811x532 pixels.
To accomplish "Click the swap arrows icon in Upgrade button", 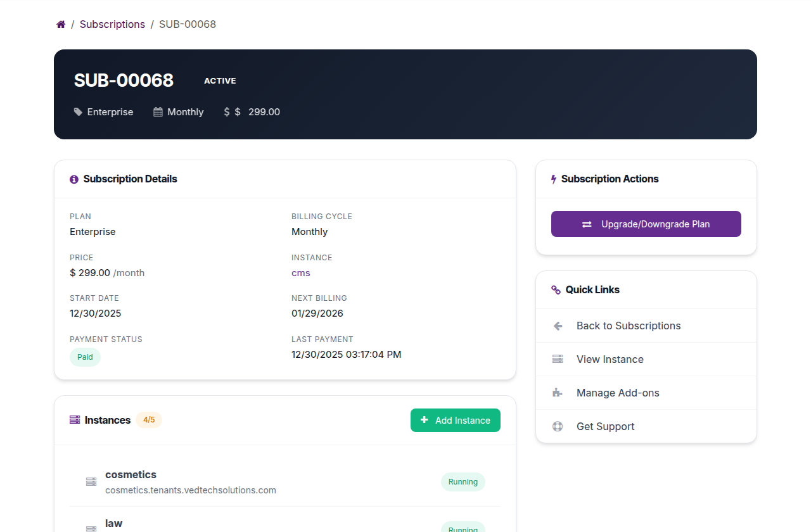I will (x=587, y=224).
